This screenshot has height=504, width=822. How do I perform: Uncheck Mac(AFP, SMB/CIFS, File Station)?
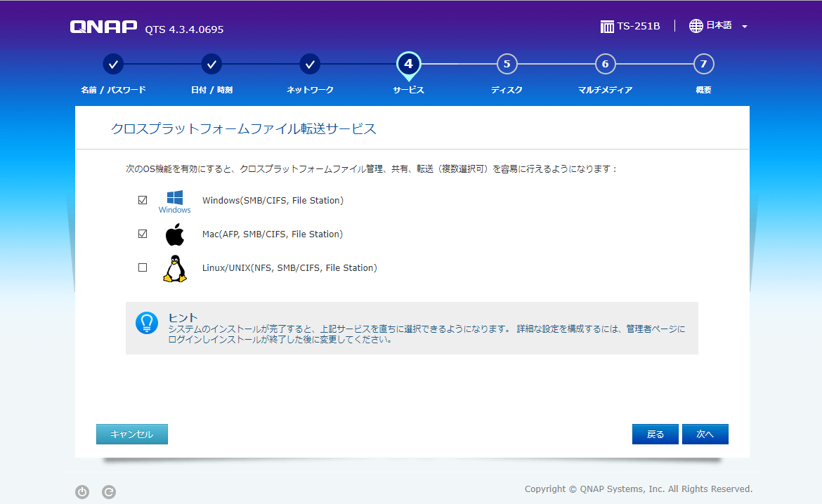[x=143, y=234]
